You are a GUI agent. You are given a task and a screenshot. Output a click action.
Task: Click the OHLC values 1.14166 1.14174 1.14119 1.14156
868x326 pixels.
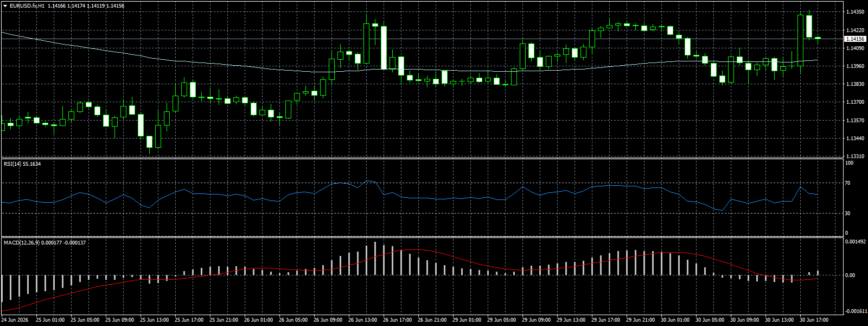click(86, 6)
